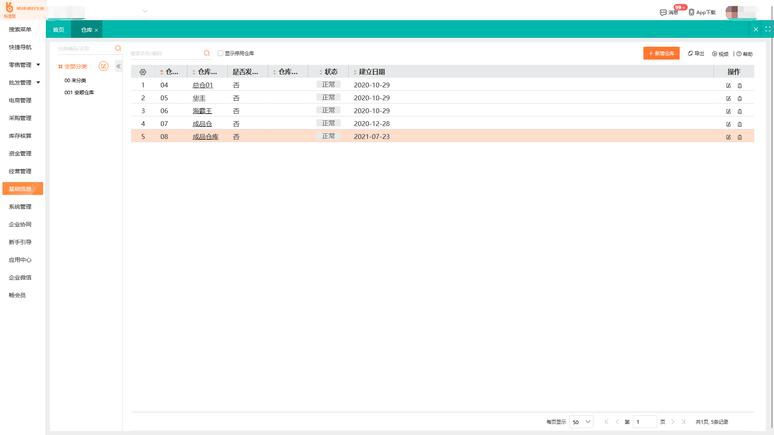
Task: Click the warehouse search magnifier icon
Action: [206, 53]
